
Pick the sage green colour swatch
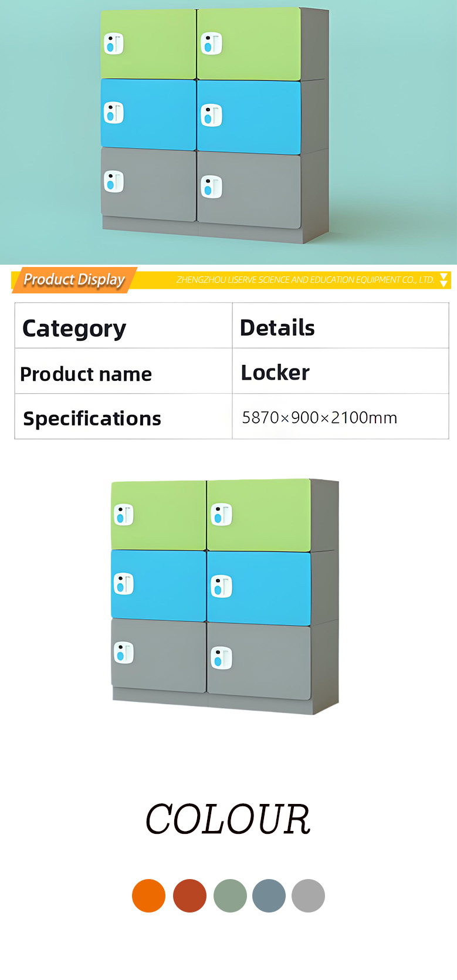point(230,895)
